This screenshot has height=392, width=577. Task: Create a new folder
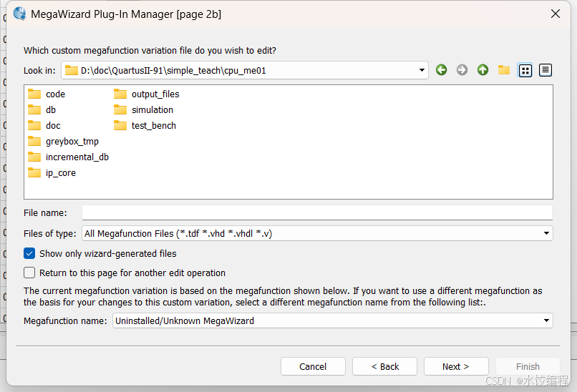click(x=504, y=70)
